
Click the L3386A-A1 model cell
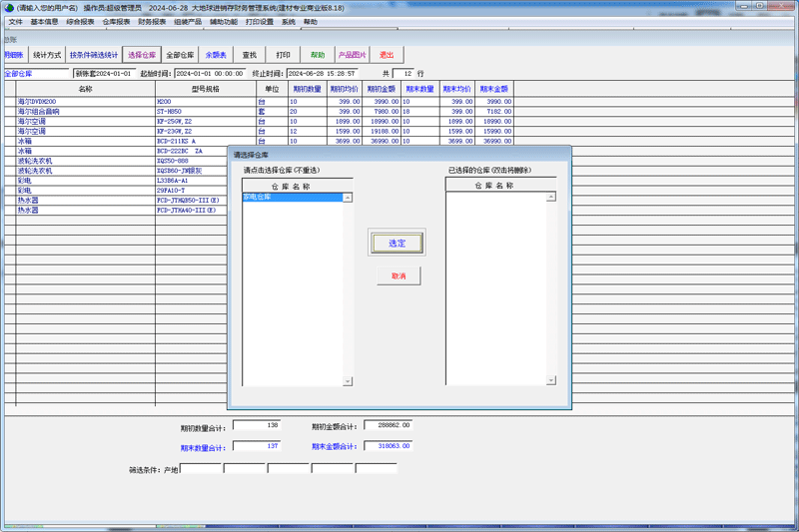pyautogui.click(x=192, y=181)
